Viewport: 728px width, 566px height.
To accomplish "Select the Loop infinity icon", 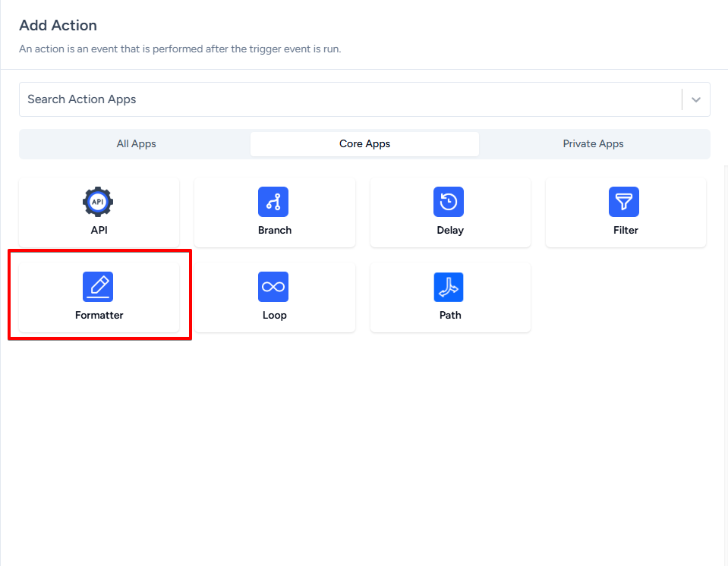I will pyautogui.click(x=273, y=287).
